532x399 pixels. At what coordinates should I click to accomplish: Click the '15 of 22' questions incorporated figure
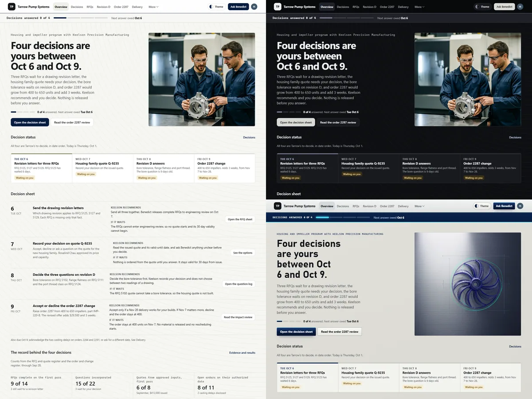pos(85,383)
